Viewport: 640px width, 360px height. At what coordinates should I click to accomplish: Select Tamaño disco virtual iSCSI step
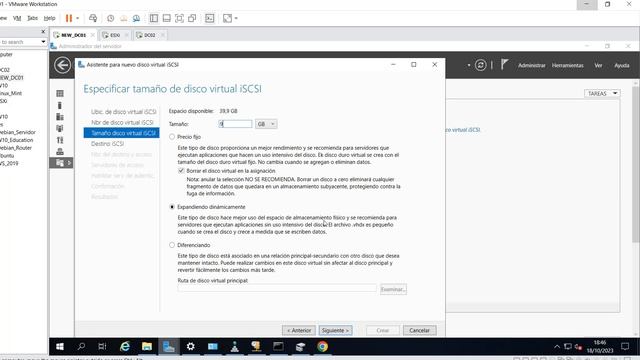[x=122, y=133]
